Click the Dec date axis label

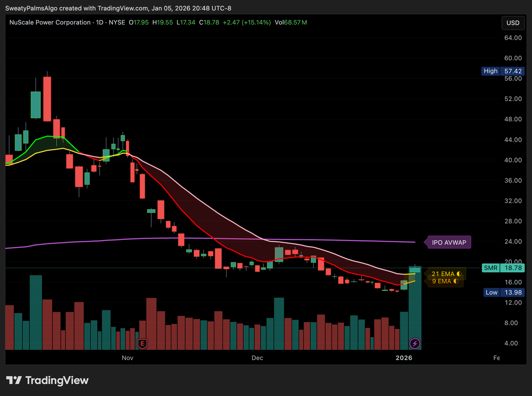tap(257, 357)
